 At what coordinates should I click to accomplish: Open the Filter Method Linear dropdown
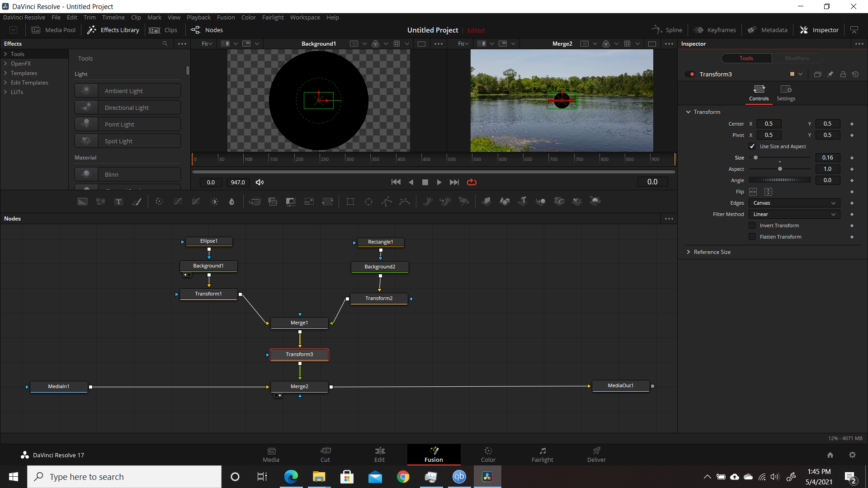coord(794,214)
